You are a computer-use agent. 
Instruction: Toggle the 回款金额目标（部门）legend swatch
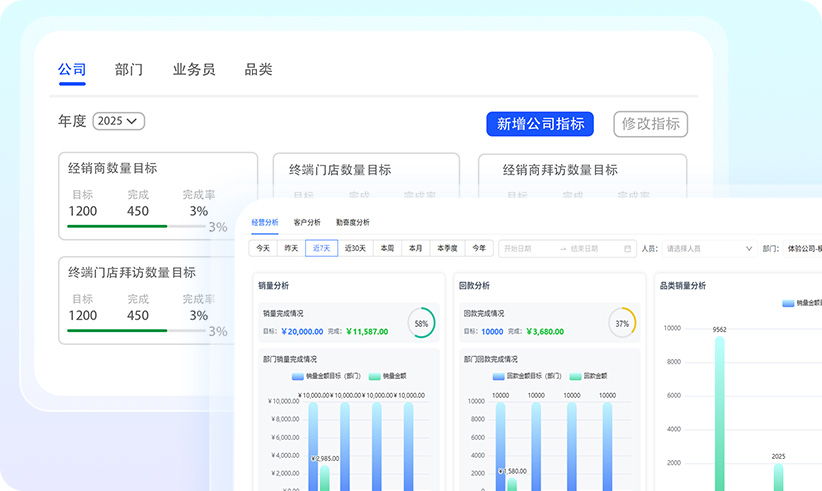pos(498,376)
